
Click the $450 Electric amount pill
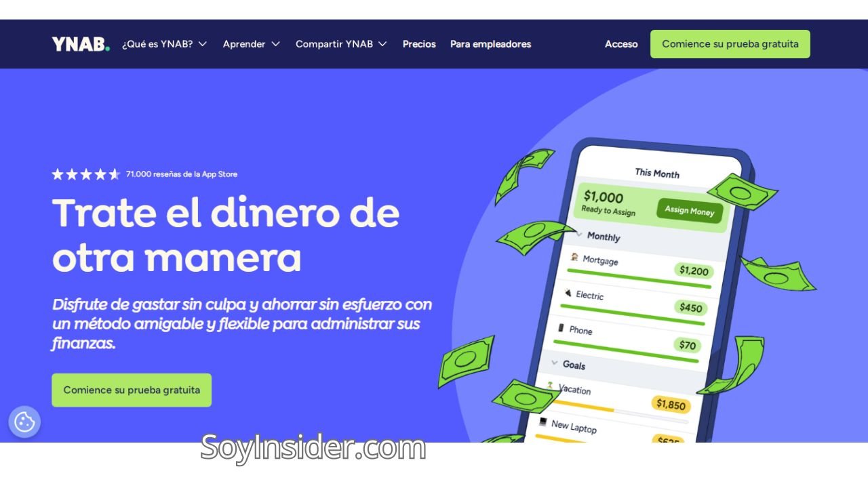[690, 308]
